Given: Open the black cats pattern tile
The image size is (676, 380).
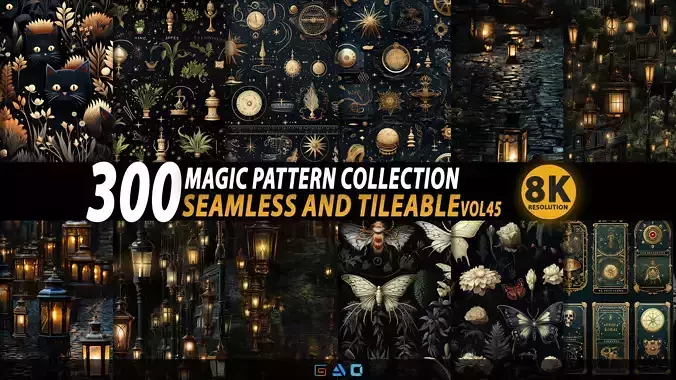Looking at the screenshot, I should click(x=56, y=81).
